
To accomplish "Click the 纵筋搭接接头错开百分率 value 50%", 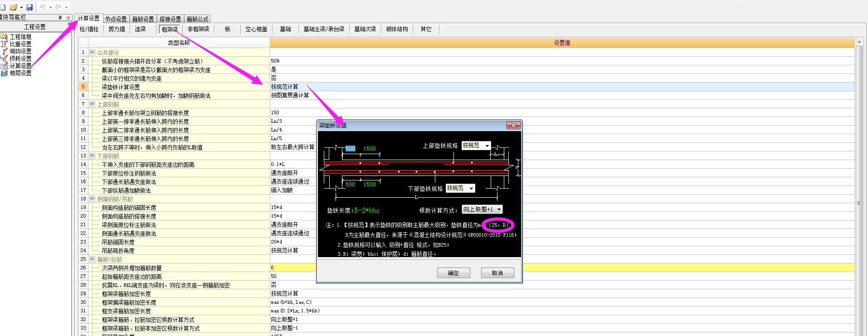I will coord(562,61).
